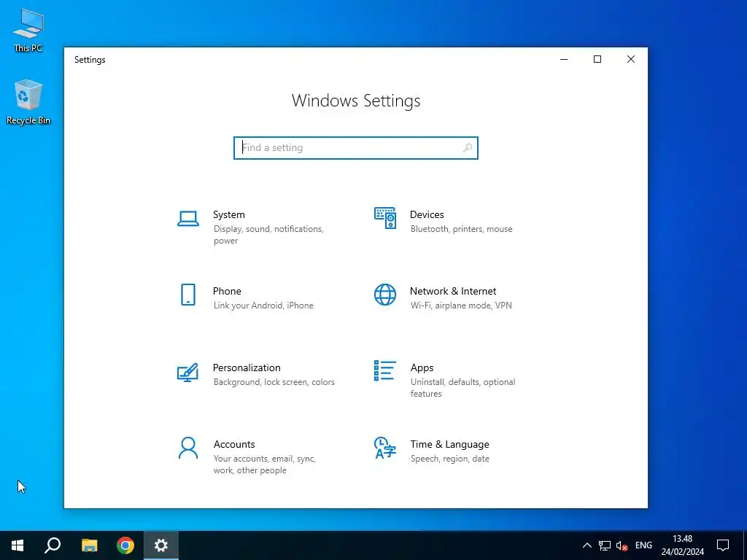Click 'Speech, region, date' description
Image resolution: width=747 pixels, height=560 pixels.
coord(449,459)
